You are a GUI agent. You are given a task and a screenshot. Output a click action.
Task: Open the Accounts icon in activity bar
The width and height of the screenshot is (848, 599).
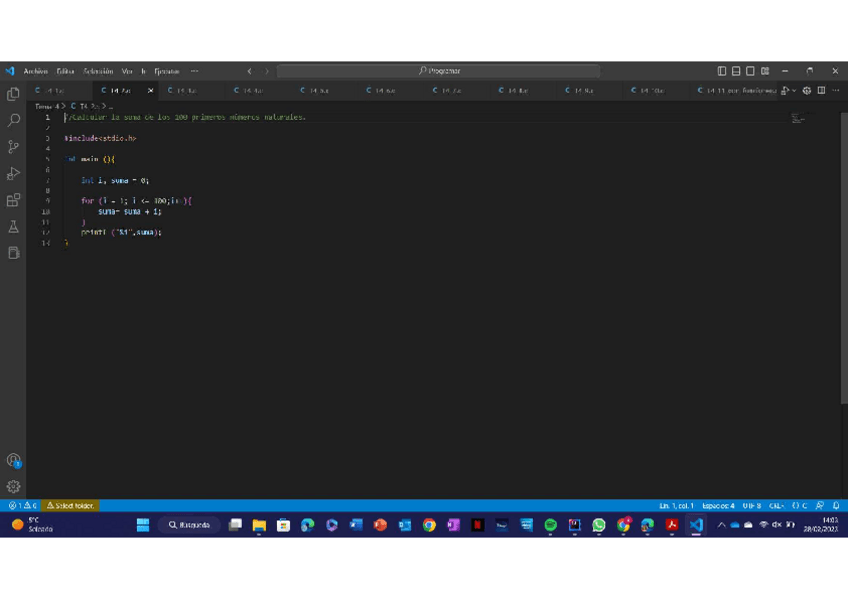13,460
